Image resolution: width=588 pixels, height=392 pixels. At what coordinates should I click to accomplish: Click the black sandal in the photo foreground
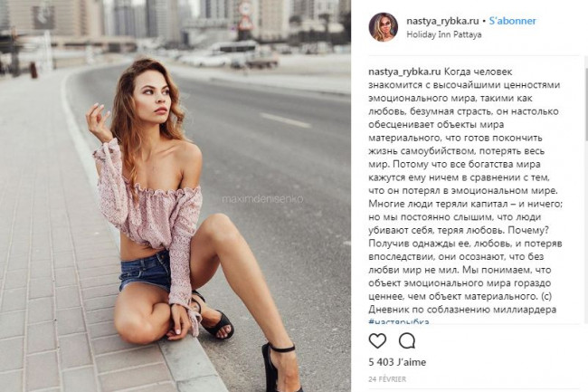click(281, 366)
